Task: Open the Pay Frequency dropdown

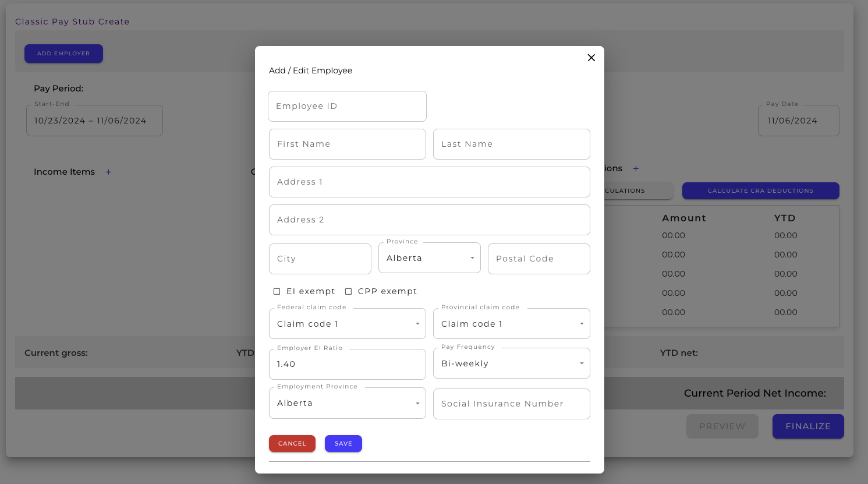Action: click(x=512, y=363)
